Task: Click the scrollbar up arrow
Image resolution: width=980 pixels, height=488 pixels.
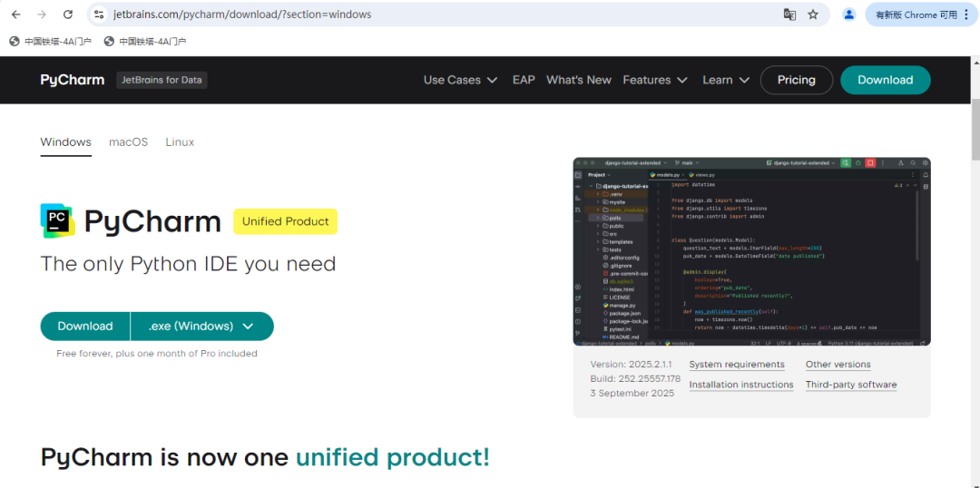Action: pyautogui.click(x=975, y=62)
